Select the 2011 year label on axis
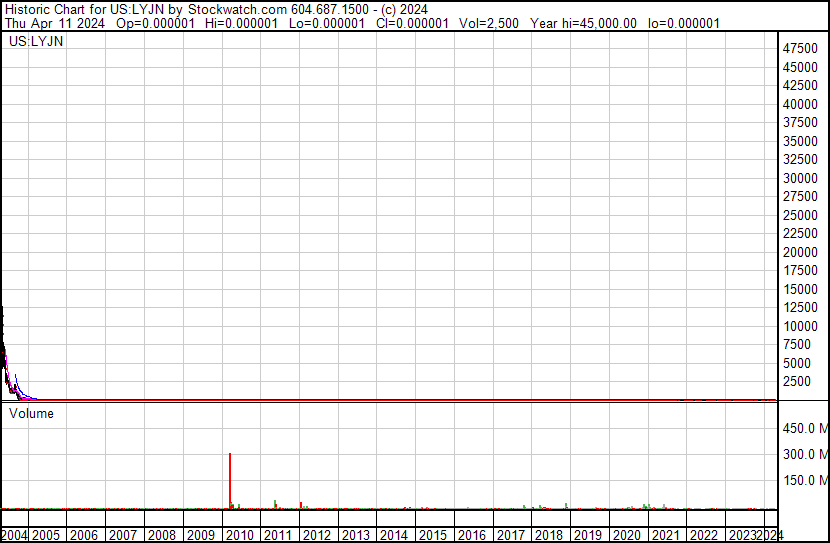Image resolution: width=830 pixels, height=543 pixels. pos(278,535)
